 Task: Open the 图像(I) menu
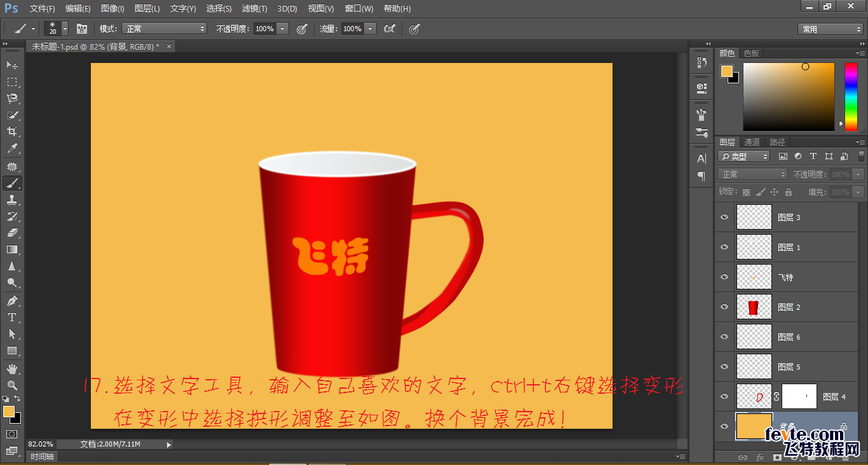[112, 9]
